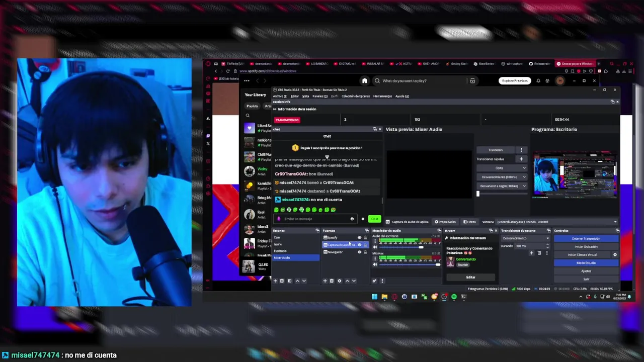The width and height of the screenshot is (644, 362).
Task: Move the scene up with arrow icon
Action: (x=297, y=281)
